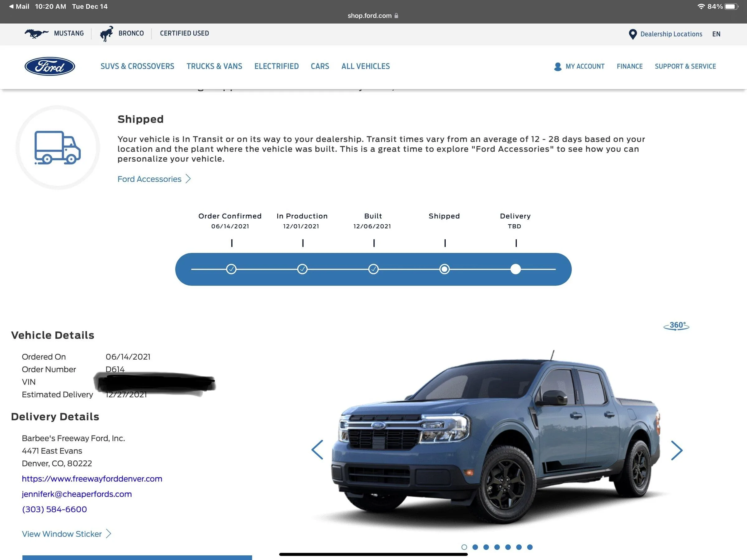Open the My Account menu
This screenshot has width=747, height=560.
(585, 67)
